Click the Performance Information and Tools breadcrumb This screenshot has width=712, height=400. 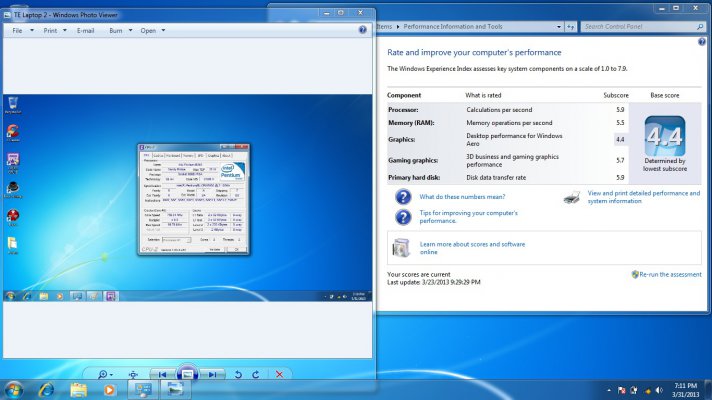[x=453, y=26]
